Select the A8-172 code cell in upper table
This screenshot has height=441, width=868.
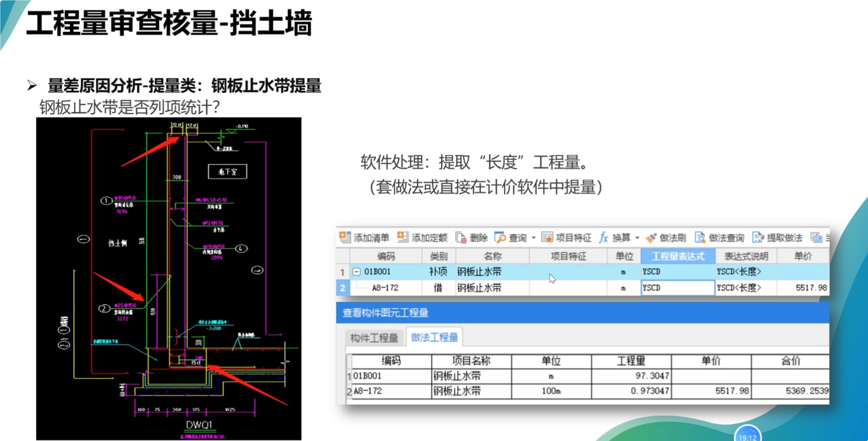point(385,288)
